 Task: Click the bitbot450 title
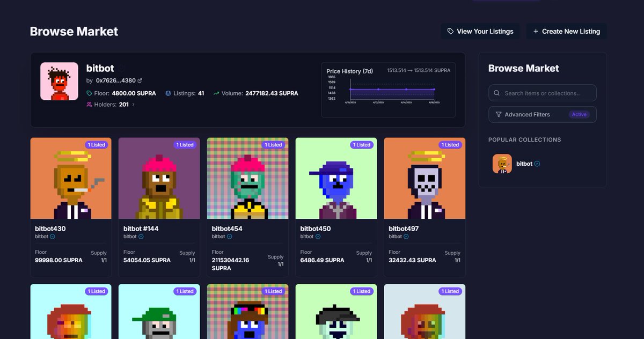tap(316, 229)
